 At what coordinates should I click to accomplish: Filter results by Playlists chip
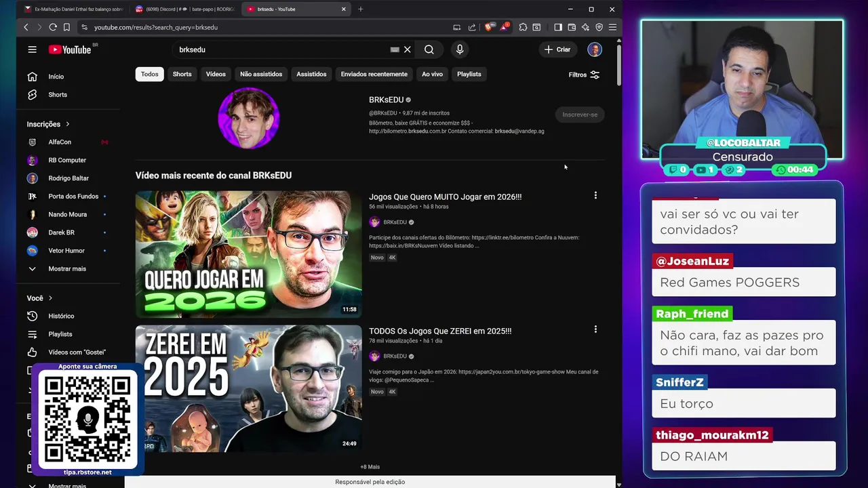coord(469,74)
